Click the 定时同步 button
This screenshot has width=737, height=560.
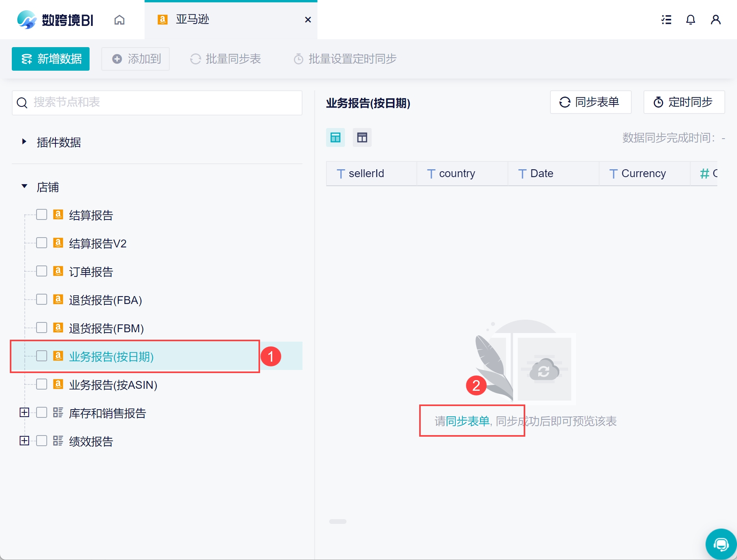(x=684, y=102)
